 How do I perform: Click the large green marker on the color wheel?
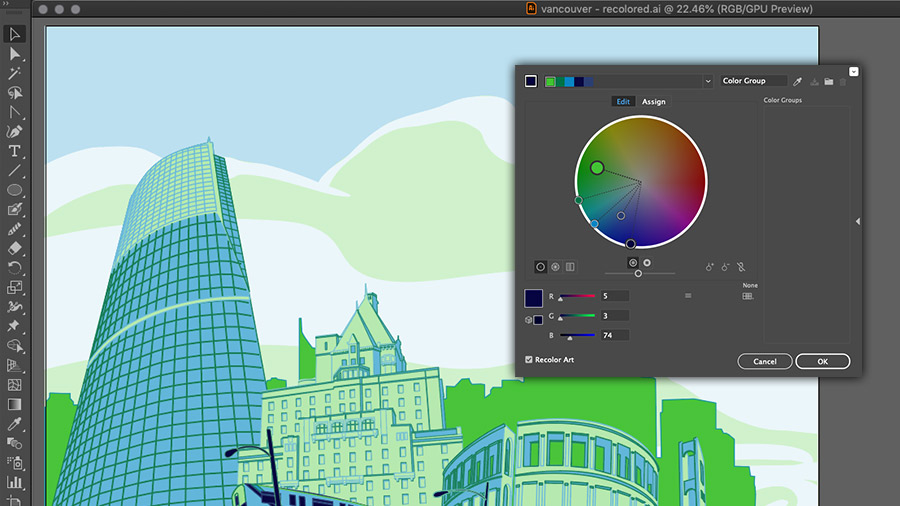pyautogui.click(x=597, y=168)
